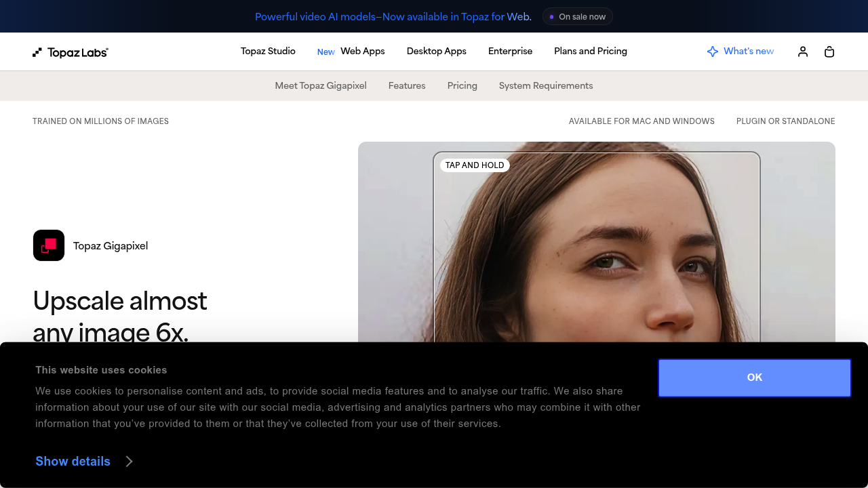
Task: Expand cookie details with the chevron arrow
Action: 129,462
